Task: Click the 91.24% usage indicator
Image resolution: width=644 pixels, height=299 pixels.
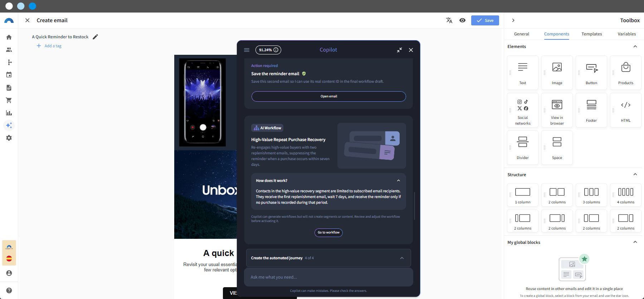Action: 268,50
